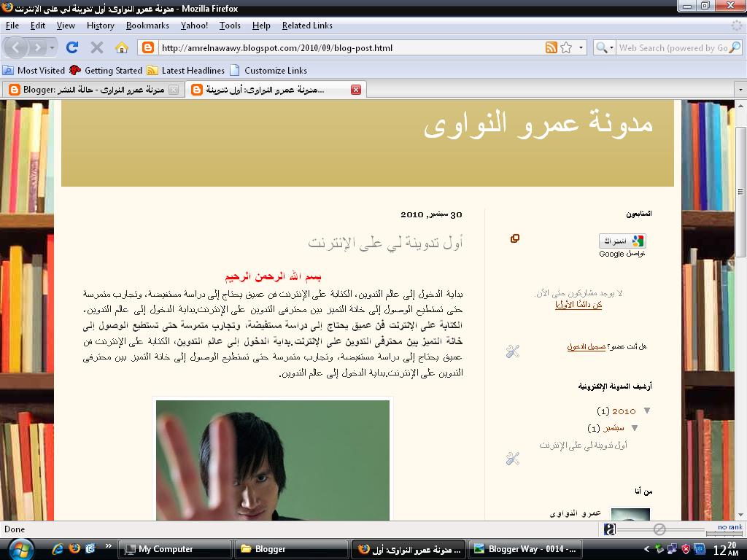Click wrench icon beside the followers sign-in line
Screen dimensions: 747x560
(513, 351)
